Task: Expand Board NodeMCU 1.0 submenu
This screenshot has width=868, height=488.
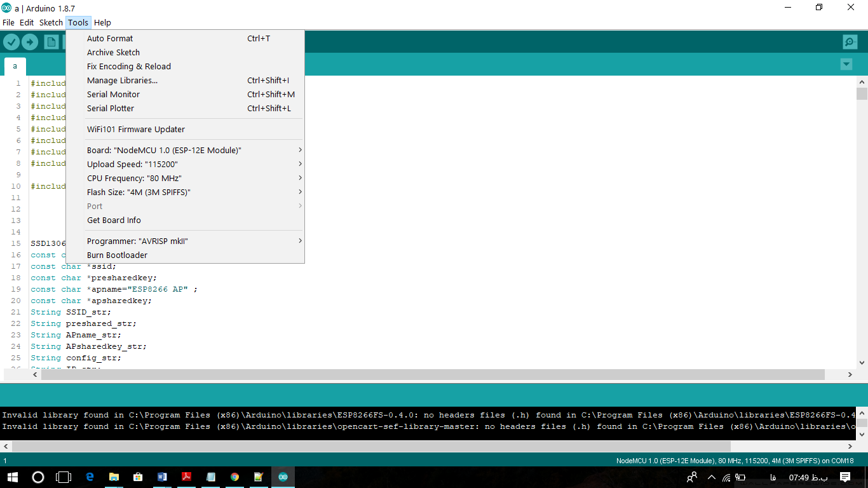Action: [185, 150]
